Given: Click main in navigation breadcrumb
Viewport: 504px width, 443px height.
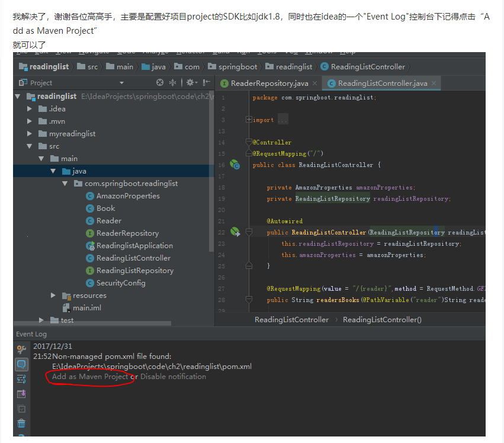Looking at the screenshot, I should coord(120,67).
